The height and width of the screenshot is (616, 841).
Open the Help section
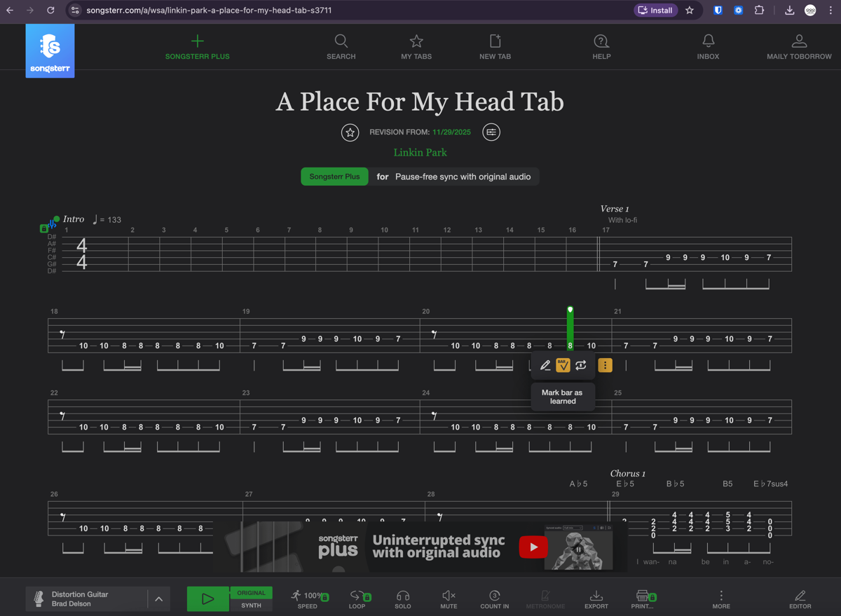pyautogui.click(x=601, y=48)
